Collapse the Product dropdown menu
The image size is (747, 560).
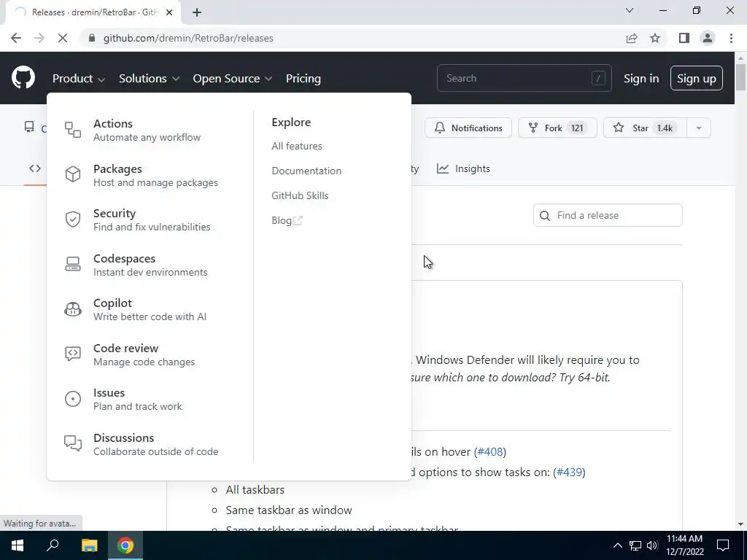(79, 79)
